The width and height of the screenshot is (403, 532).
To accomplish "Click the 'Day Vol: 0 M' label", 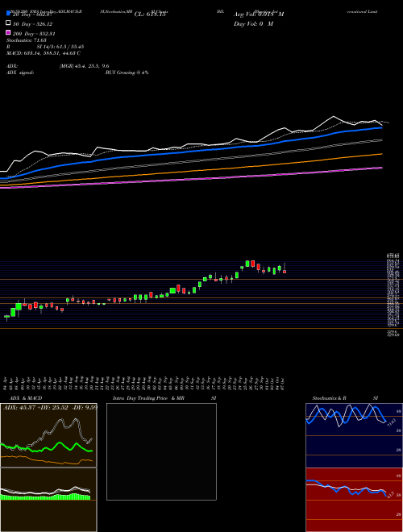I will click(x=253, y=23).
